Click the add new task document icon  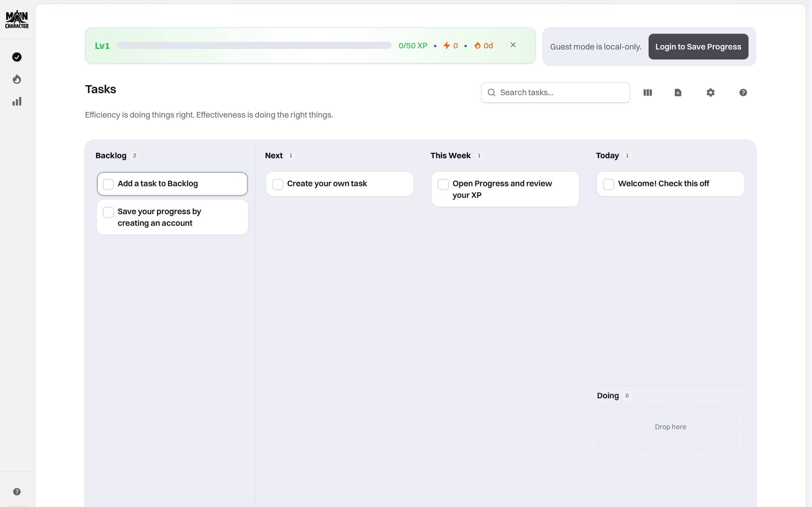coord(678,93)
